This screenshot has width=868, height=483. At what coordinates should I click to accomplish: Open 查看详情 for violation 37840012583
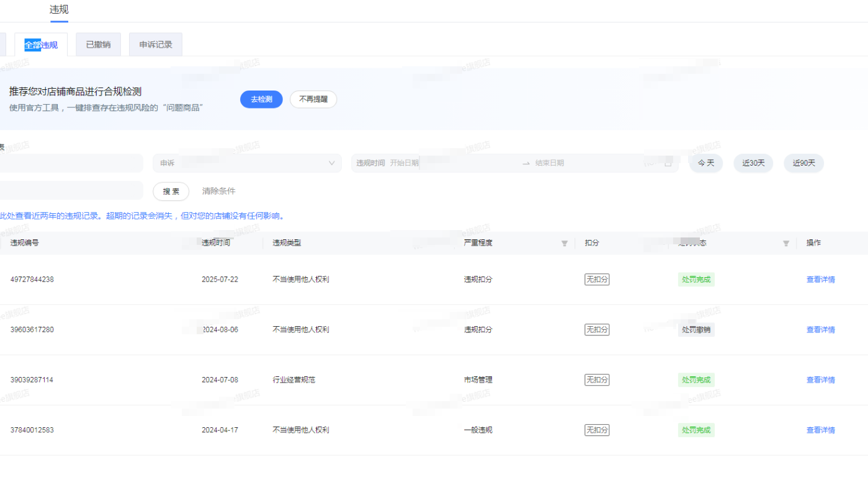820,430
